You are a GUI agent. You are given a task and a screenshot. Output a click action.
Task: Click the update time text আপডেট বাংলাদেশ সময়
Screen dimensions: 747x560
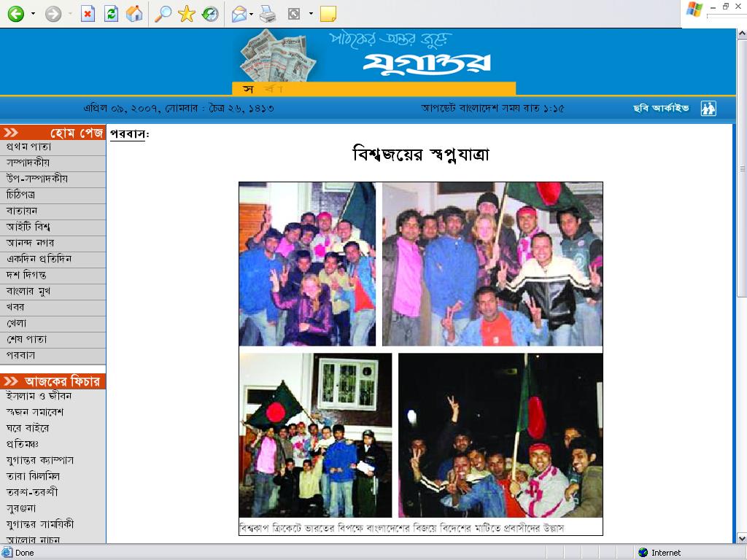pos(492,109)
